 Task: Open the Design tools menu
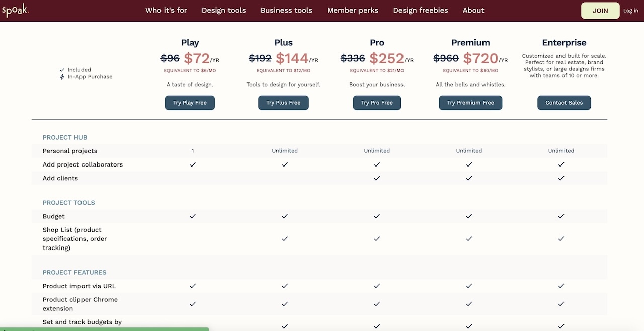223,10
